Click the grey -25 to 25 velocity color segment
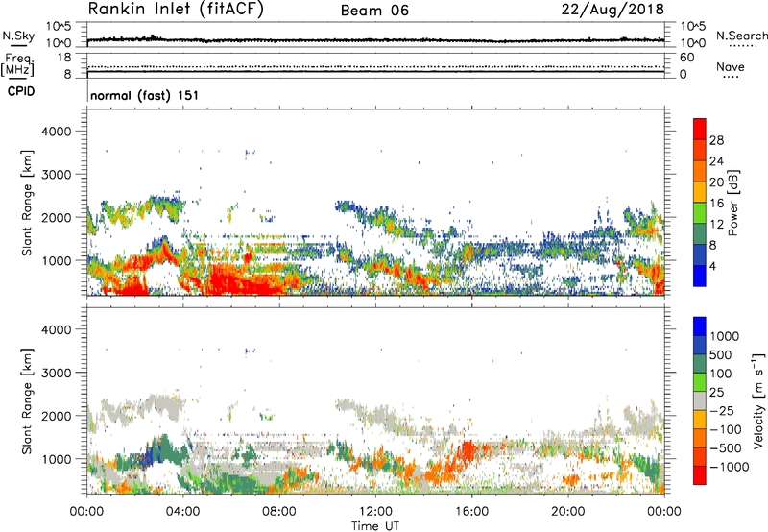Image resolution: width=768 pixels, height=532 pixels. (700, 401)
